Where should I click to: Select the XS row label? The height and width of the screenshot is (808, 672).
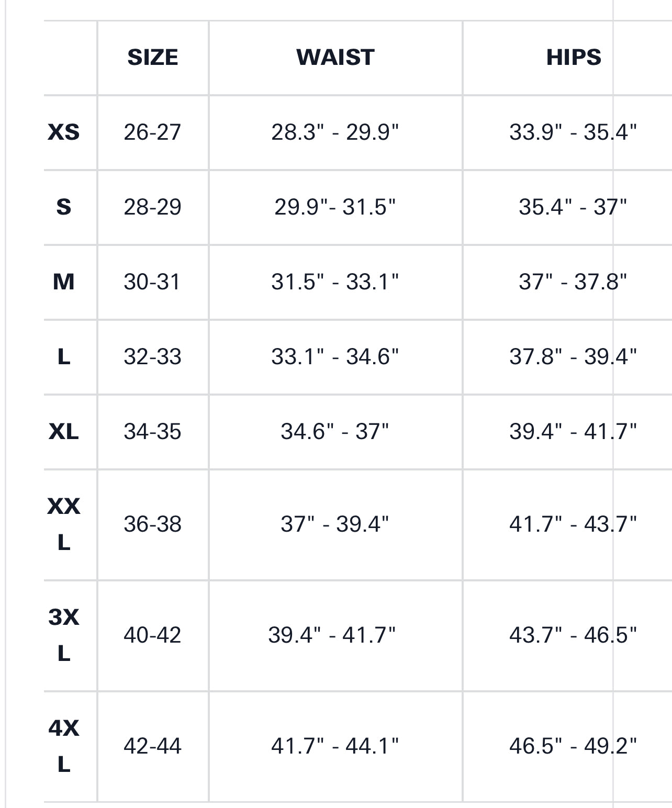(x=64, y=132)
